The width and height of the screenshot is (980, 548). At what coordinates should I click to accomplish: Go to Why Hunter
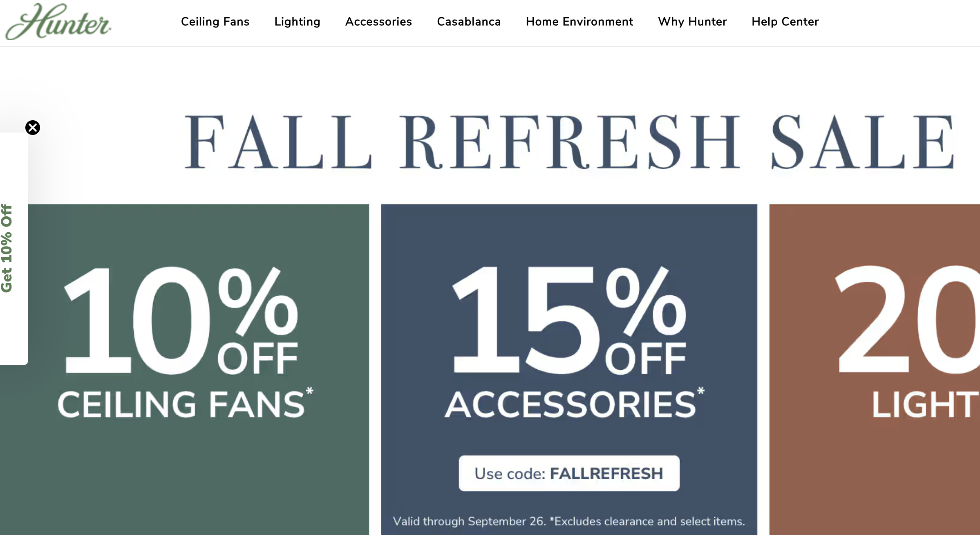[692, 22]
